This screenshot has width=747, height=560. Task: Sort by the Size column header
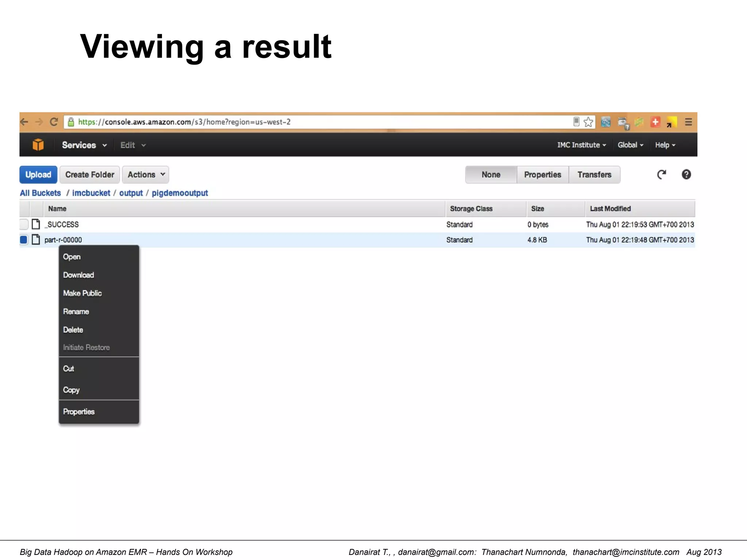tap(556, 209)
